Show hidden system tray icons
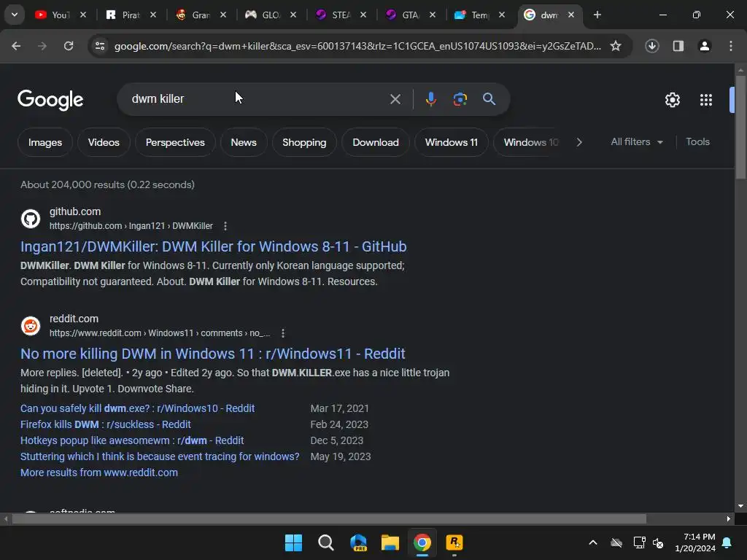 593,542
